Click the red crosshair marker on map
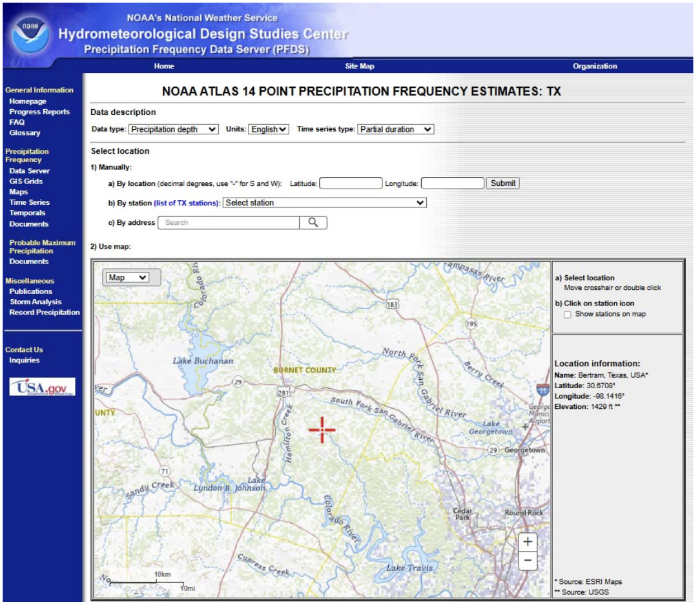Image resolution: width=700 pixels, height=602 pixels. click(322, 430)
